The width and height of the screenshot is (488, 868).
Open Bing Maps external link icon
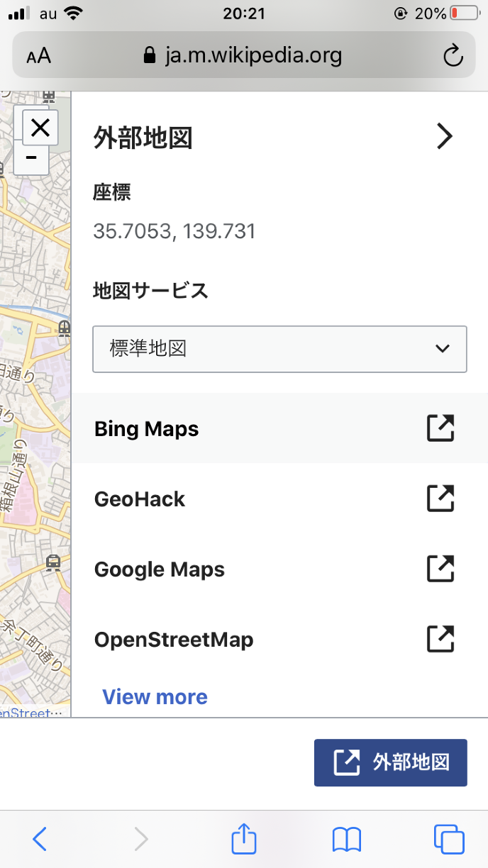440,428
